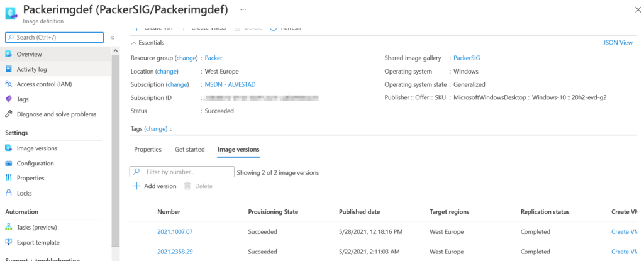Open Image versions in Settings

36,148
